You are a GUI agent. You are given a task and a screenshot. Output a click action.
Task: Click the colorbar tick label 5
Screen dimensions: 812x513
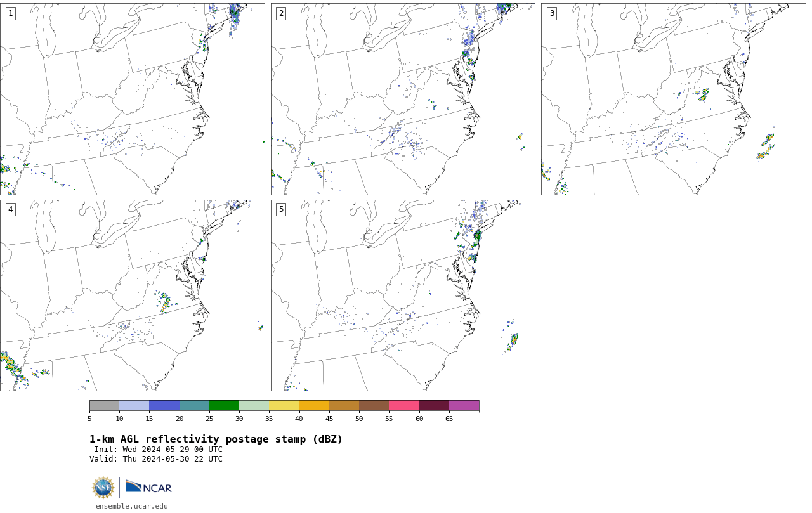pos(89,419)
